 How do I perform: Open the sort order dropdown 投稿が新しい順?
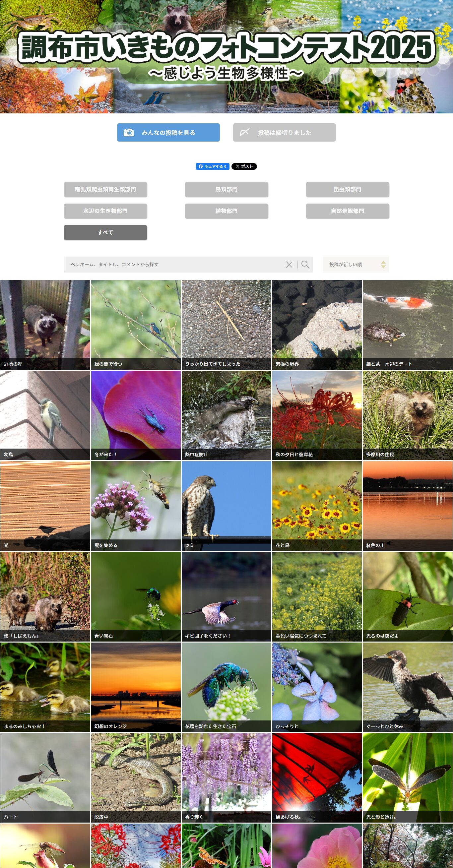point(351,265)
